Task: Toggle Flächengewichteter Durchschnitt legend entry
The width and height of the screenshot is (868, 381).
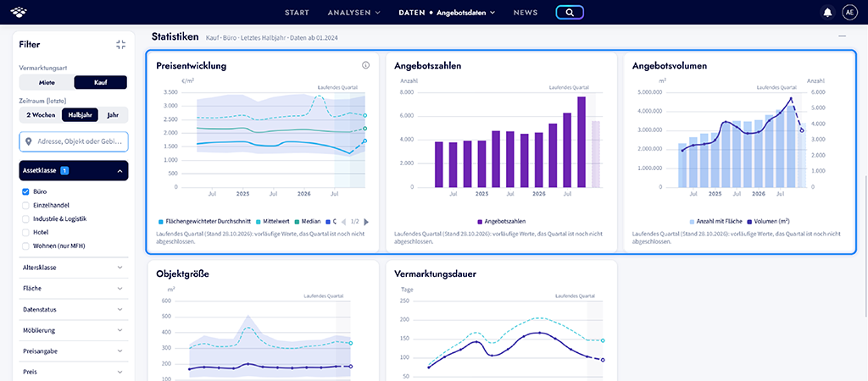Action: pos(203,221)
